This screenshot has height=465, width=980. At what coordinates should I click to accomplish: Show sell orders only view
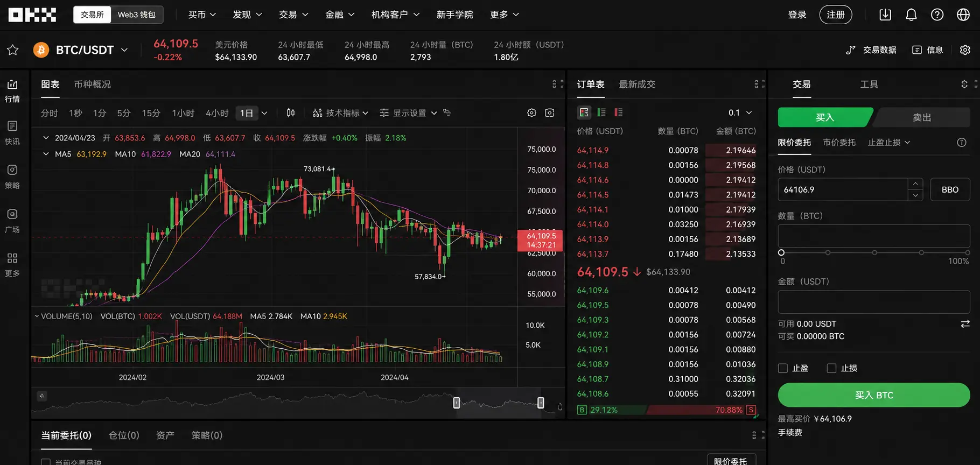(619, 112)
